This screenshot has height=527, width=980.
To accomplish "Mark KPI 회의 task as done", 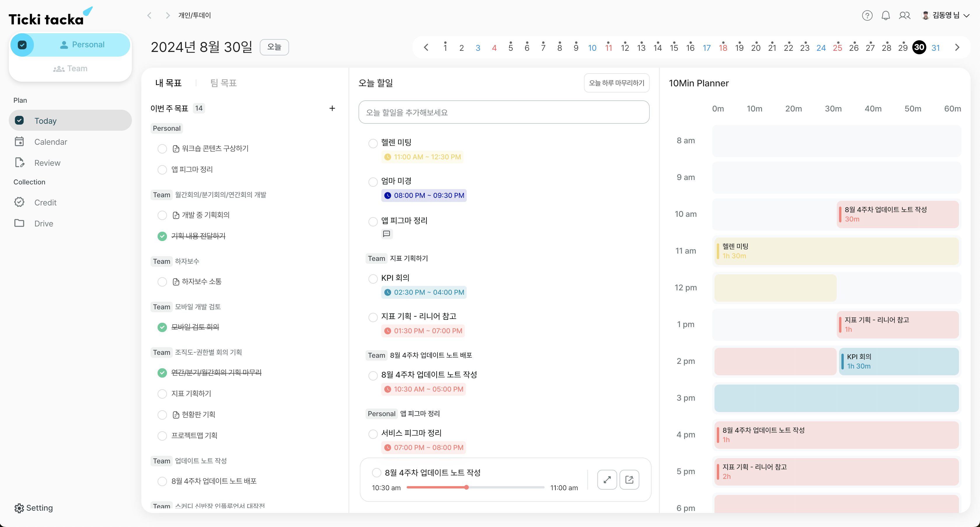I will pos(373,279).
